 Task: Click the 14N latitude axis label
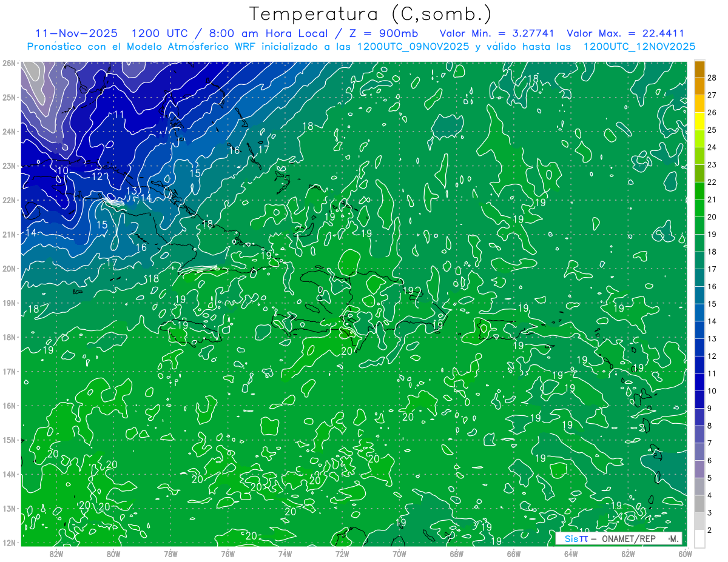[9, 474]
